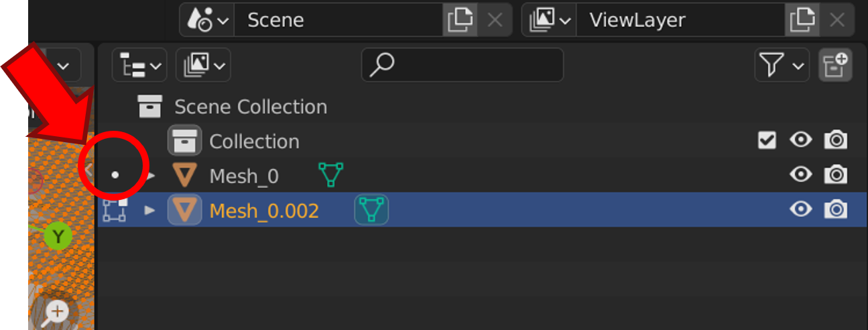Click the new scene icon

[460, 20]
